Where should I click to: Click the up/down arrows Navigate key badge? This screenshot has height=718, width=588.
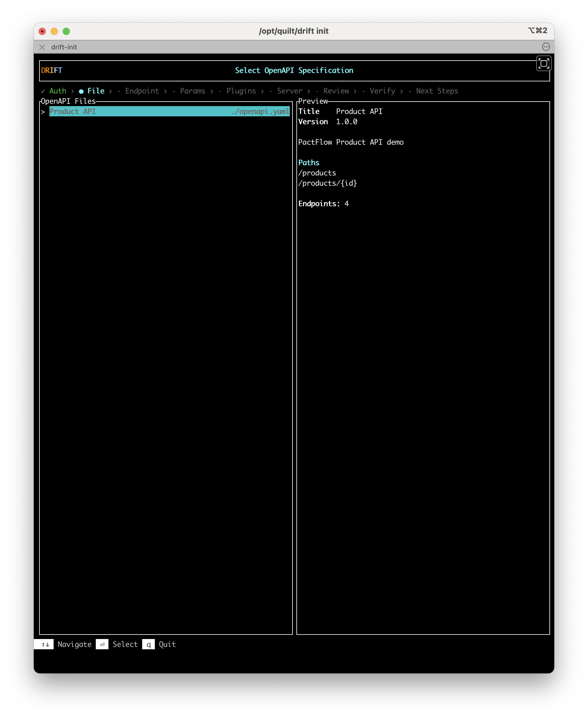(x=46, y=644)
